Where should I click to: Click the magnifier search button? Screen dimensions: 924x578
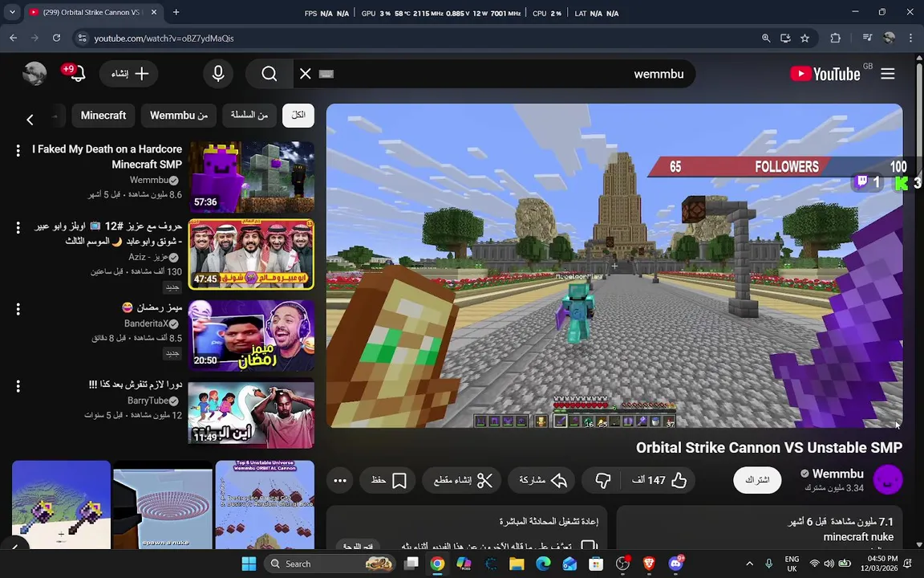(x=269, y=74)
